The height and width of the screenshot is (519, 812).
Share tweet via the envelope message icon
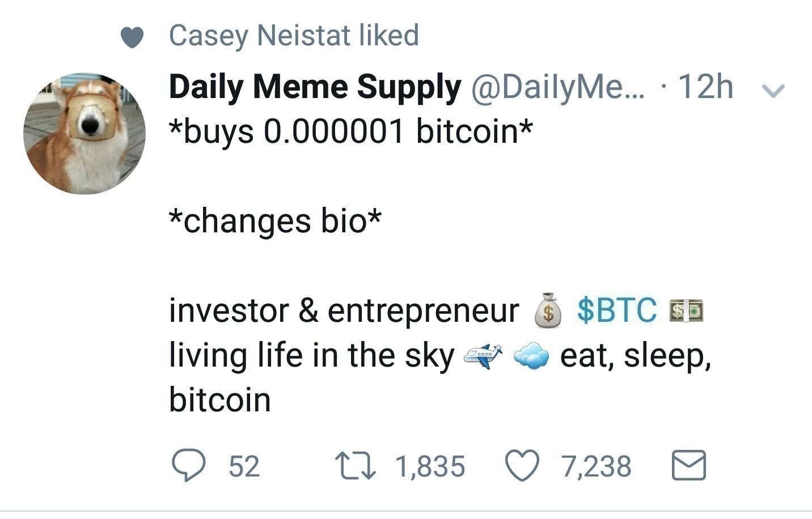coord(689,466)
